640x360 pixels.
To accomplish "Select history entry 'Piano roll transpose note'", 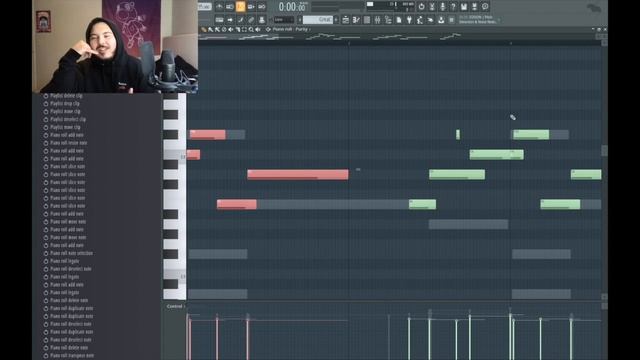I will tap(72, 356).
